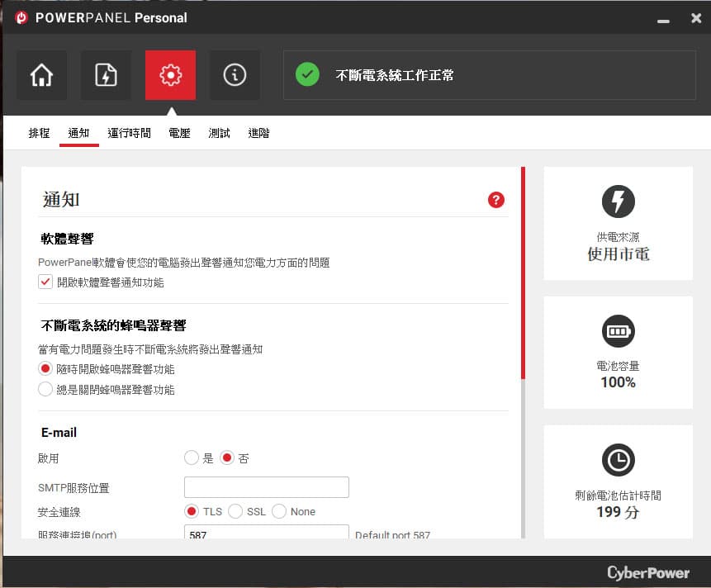
Task: Open the information about icon
Action: 235,75
